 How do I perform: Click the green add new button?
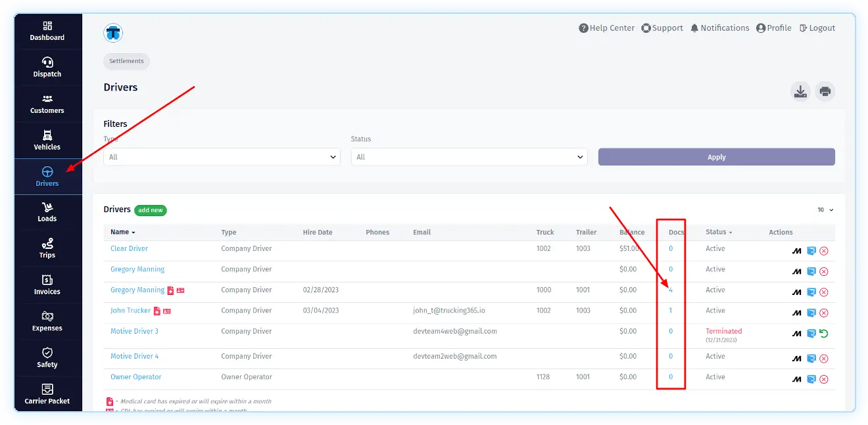pyautogui.click(x=151, y=210)
